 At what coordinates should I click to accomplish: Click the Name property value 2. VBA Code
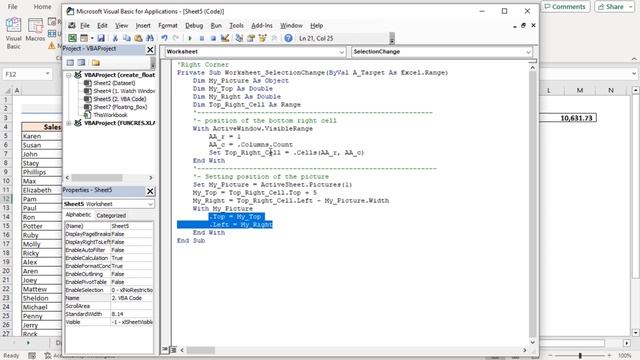(131, 298)
